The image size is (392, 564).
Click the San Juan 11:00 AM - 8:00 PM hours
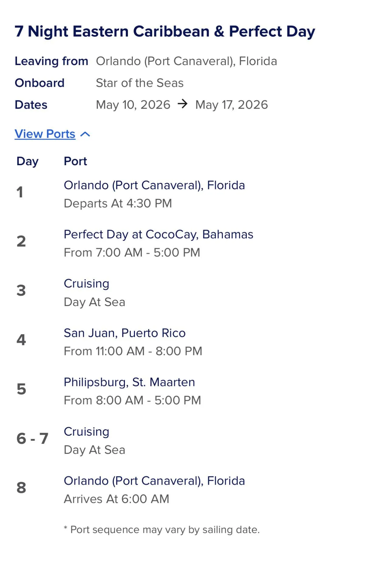coord(133,351)
